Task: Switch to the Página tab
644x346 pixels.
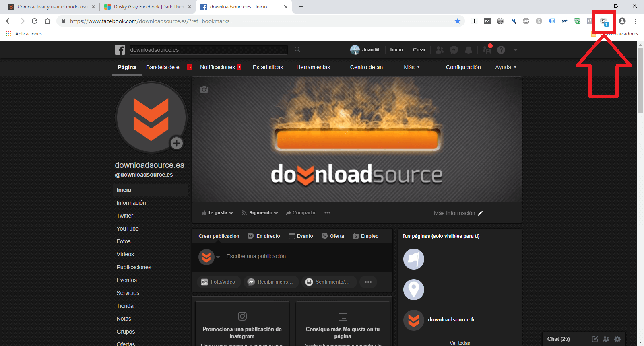Action: (x=127, y=67)
